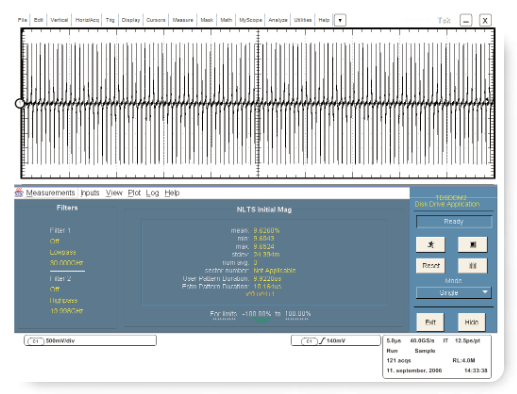Click the stddev value 24.394m
The height and width of the screenshot is (394, 517).
(x=266, y=254)
